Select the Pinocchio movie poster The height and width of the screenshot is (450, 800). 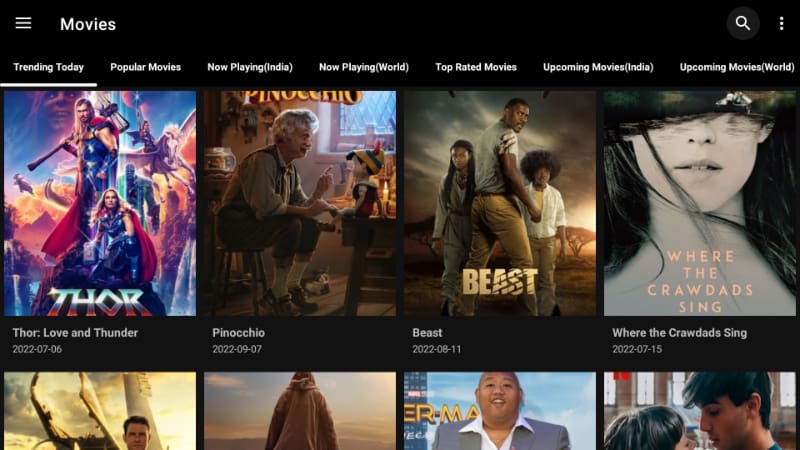[300, 204]
